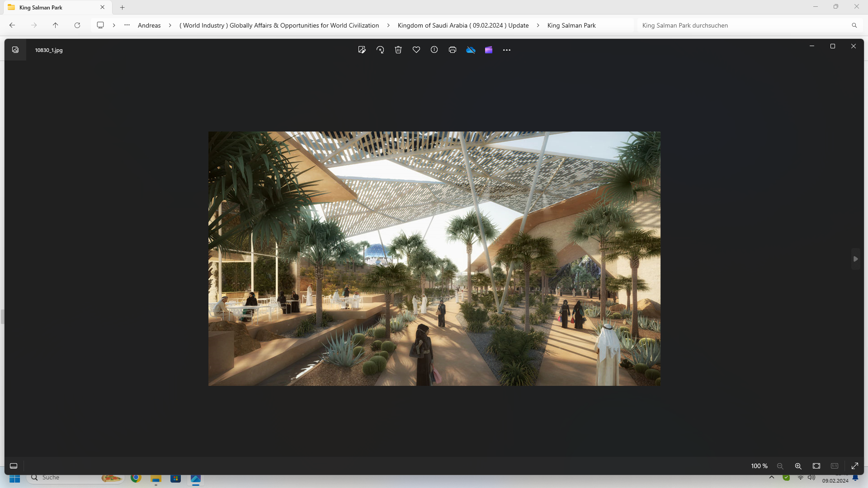Click the search magnifier in Explorer search box

(x=854, y=25)
